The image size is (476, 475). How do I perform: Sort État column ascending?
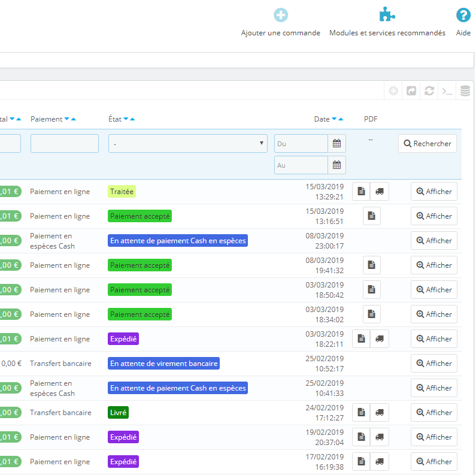click(132, 119)
